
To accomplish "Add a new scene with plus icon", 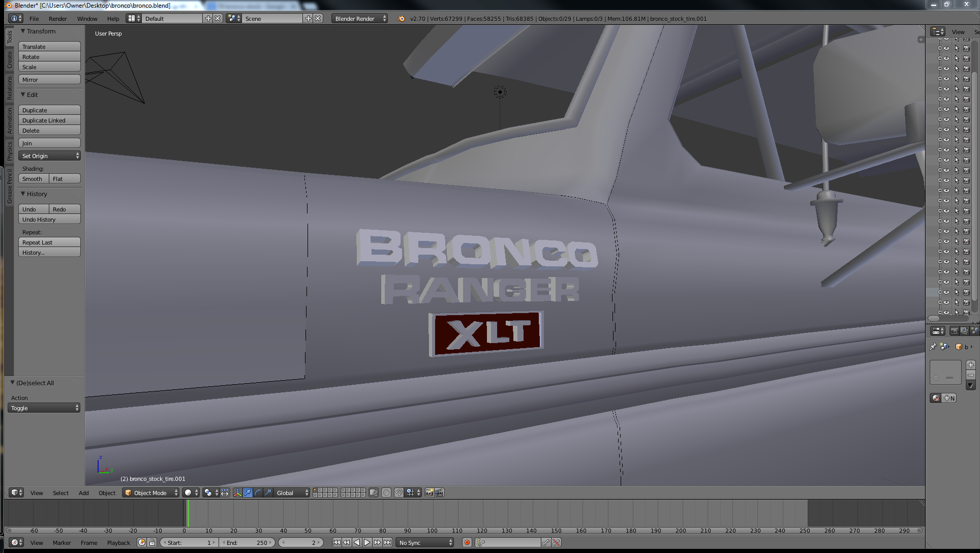I will (x=308, y=19).
